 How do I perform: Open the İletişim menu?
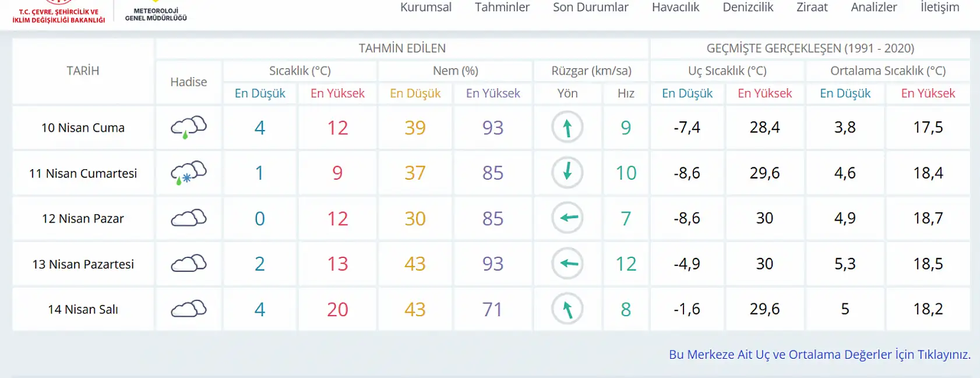(940, 8)
